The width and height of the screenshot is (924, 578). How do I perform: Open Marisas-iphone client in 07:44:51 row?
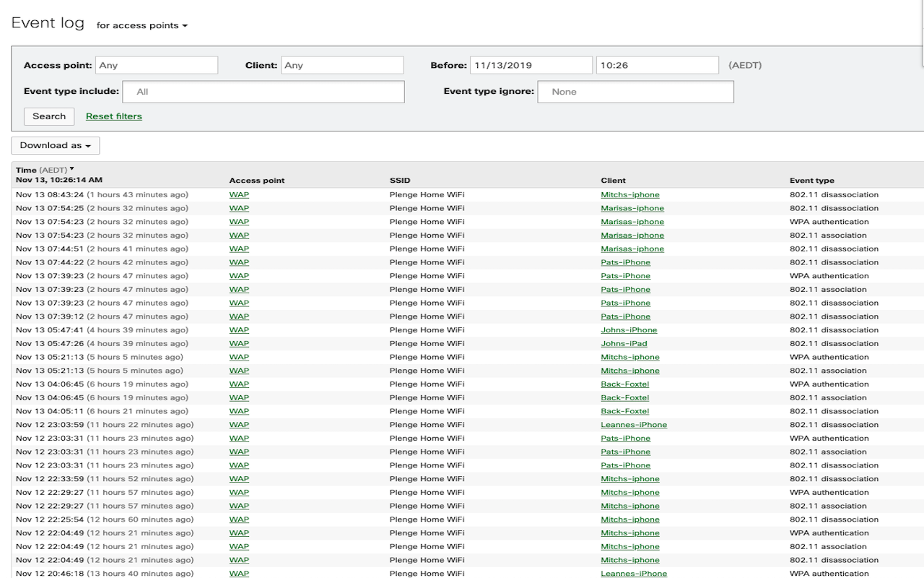pos(632,249)
